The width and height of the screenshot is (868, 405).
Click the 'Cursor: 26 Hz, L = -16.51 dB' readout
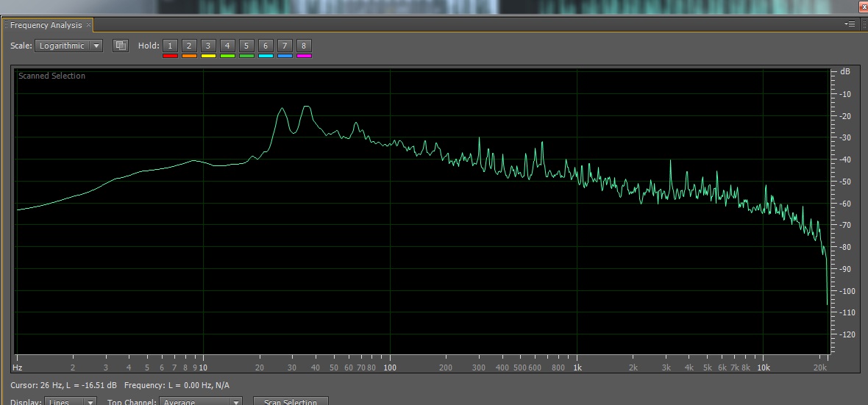[x=64, y=385]
